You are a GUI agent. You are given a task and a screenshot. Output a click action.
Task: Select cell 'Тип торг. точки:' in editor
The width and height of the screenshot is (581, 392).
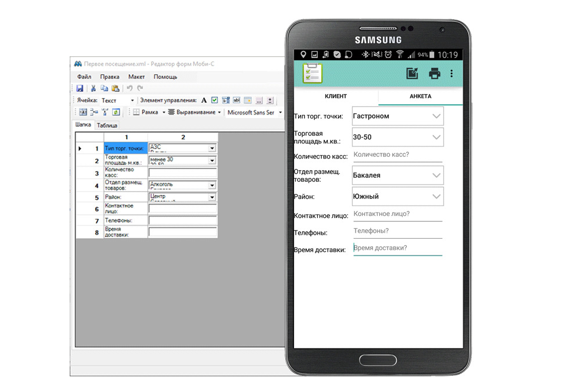(125, 148)
